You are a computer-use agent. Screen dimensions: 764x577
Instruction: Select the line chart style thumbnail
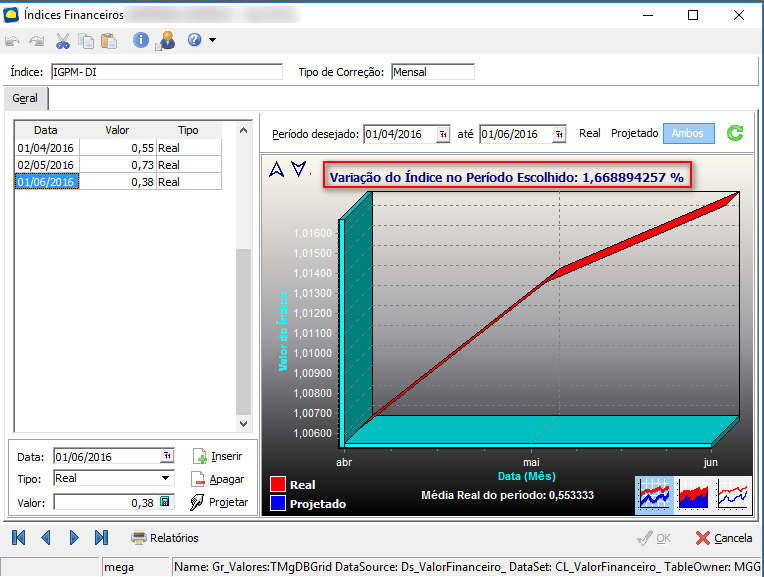click(732, 494)
